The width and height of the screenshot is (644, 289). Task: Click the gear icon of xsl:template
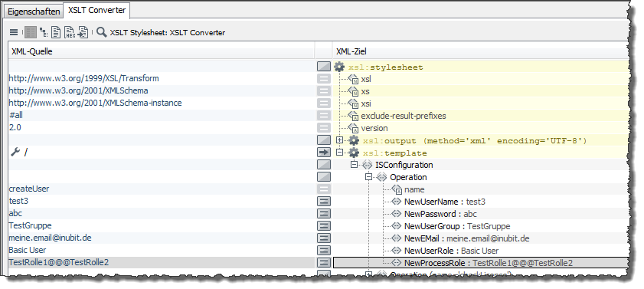354,153
